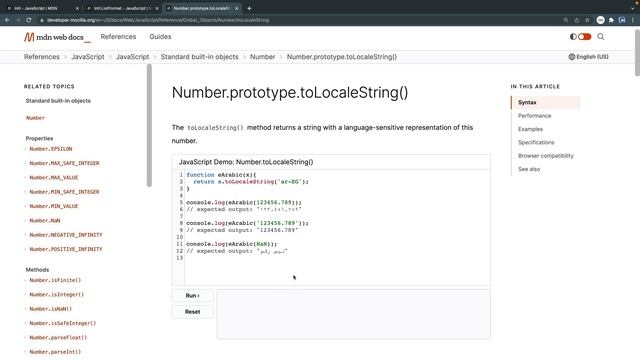This screenshot has height=360, width=640.
Task: Click the MDN web docs logo
Action: point(57,37)
